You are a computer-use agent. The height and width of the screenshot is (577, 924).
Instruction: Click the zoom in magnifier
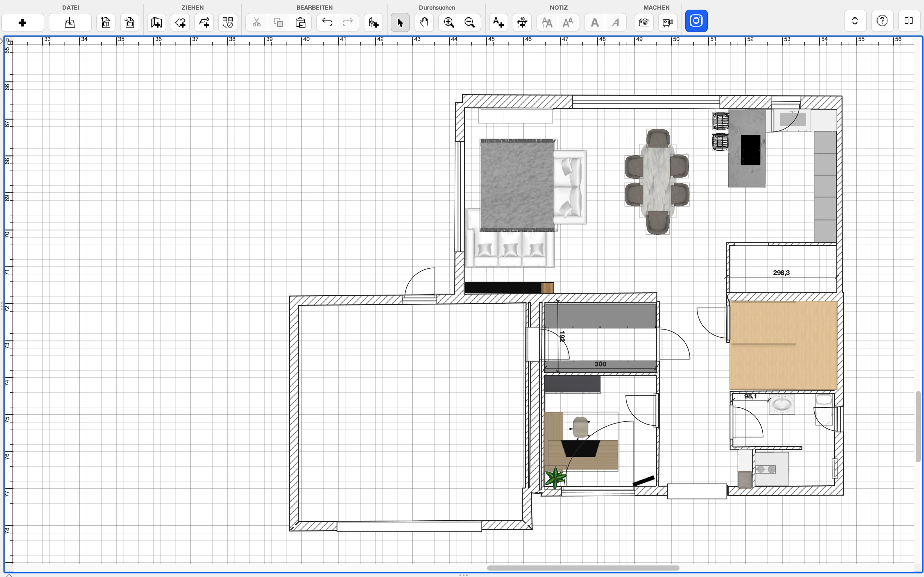[x=449, y=22]
